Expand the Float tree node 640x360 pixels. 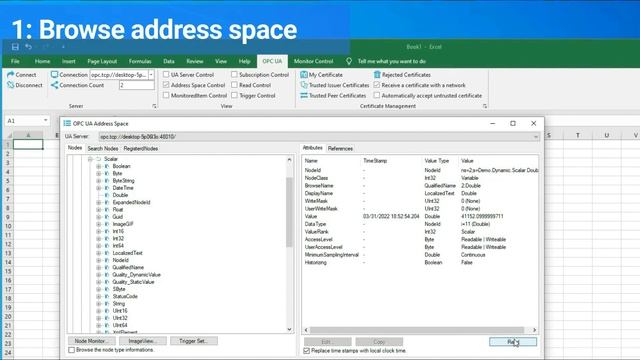click(x=98, y=210)
